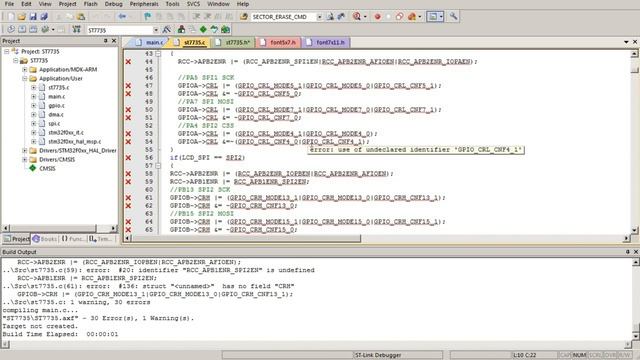
Task: Open the debug icon dropdown arrow
Action: pos(365,17)
